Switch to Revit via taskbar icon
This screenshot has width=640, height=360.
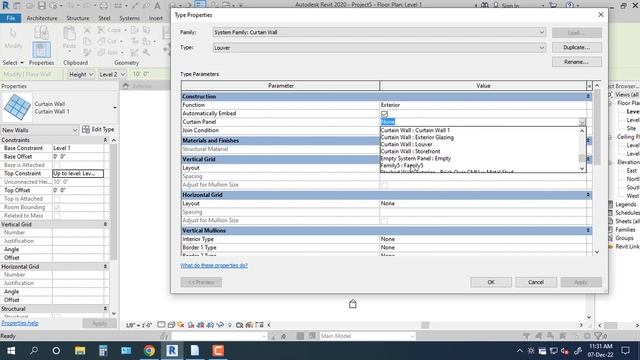click(x=172, y=351)
